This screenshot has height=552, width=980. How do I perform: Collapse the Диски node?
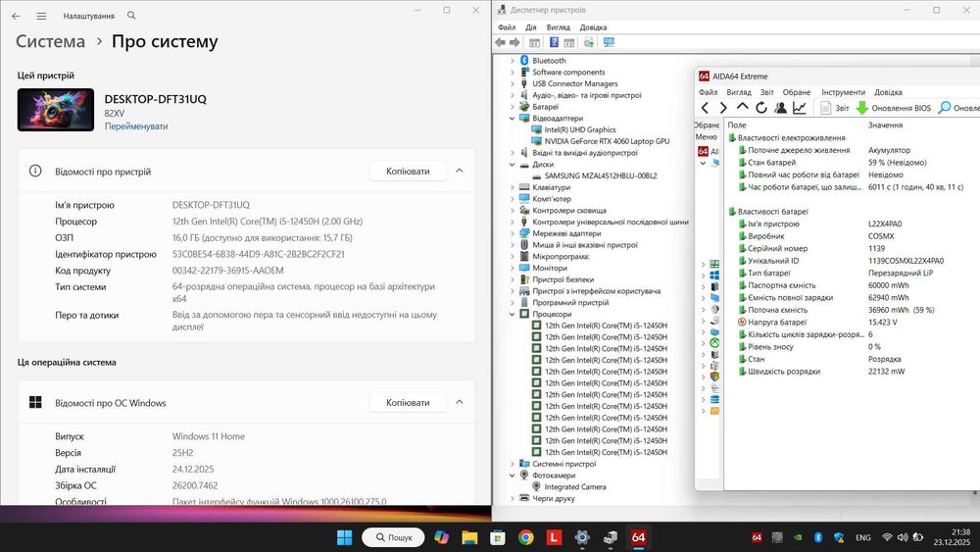point(513,165)
